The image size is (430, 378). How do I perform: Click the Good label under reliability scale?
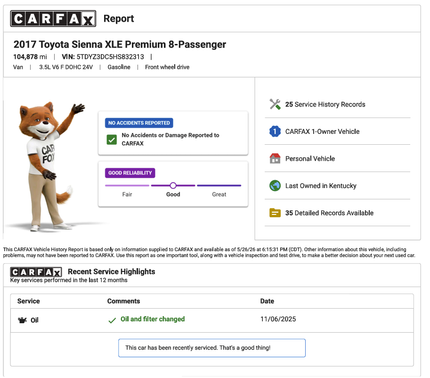pyautogui.click(x=173, y=194)
